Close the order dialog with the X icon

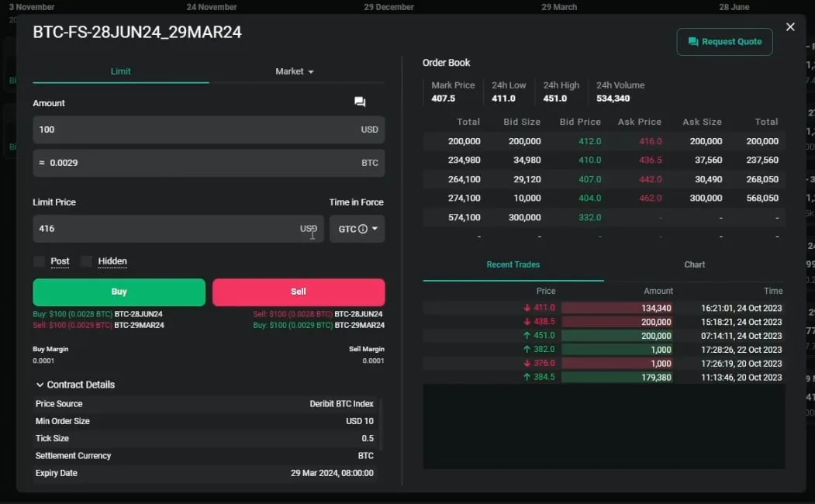coord(790,26)
